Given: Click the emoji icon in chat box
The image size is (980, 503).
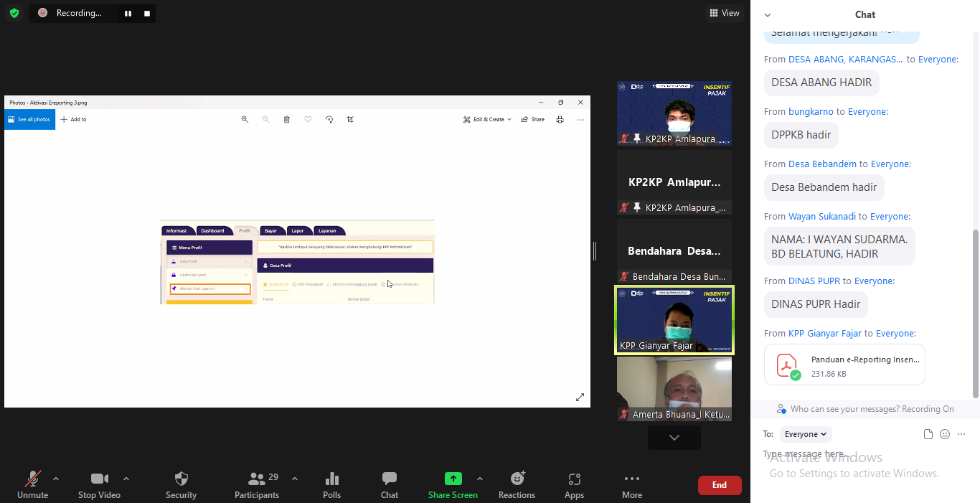Looking at the screenshot, I should coord(945,434).
